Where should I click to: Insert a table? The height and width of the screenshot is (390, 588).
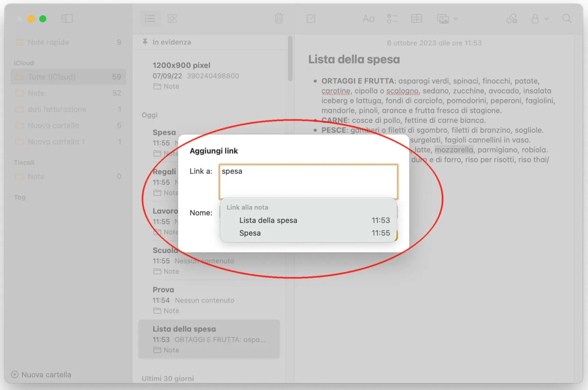click(x=417, y=18)
